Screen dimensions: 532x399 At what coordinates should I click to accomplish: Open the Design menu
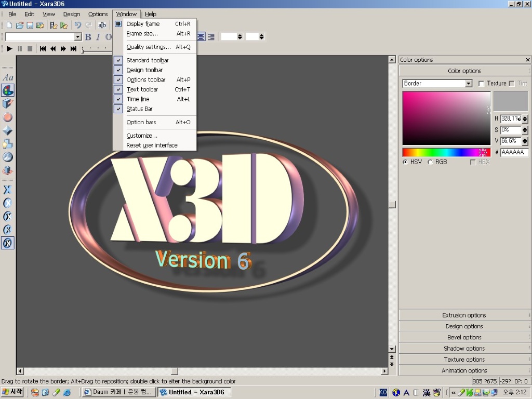coord(72,14)
